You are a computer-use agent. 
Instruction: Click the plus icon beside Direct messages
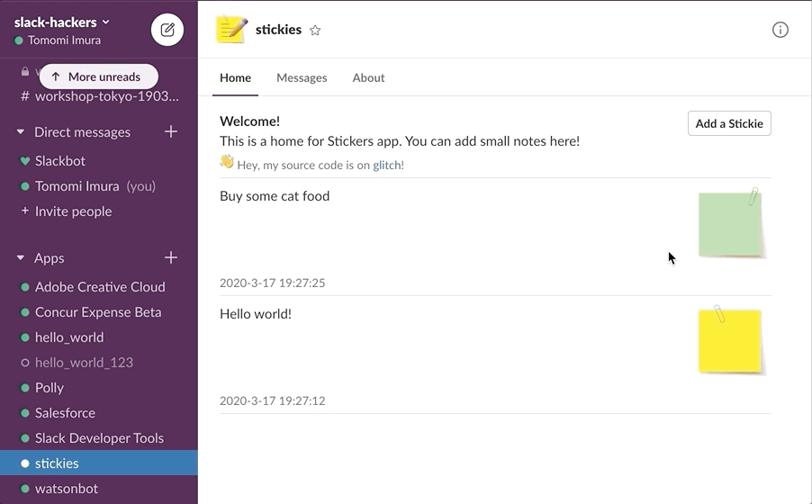[x=171, y=132]
